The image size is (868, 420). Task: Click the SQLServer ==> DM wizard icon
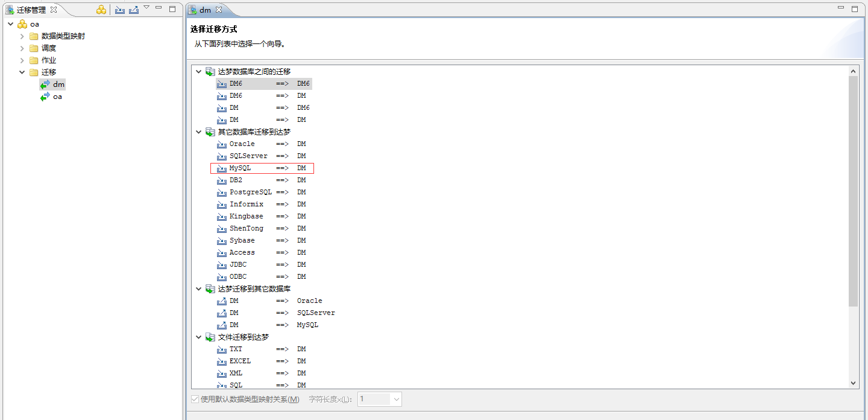coord(222,156)
